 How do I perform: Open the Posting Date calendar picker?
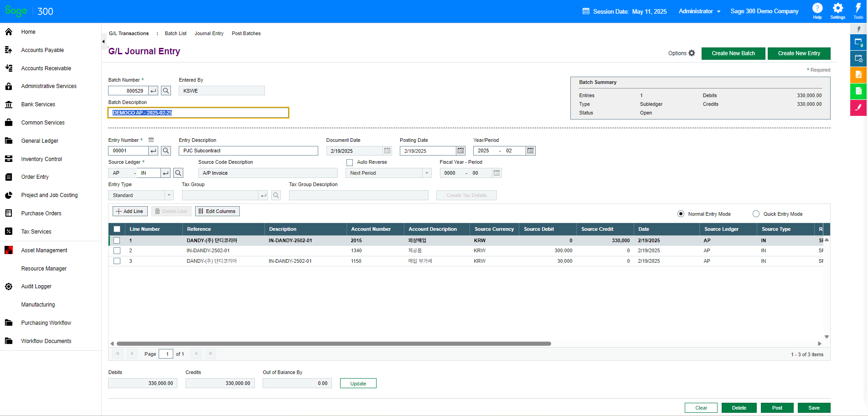point(461,151)
